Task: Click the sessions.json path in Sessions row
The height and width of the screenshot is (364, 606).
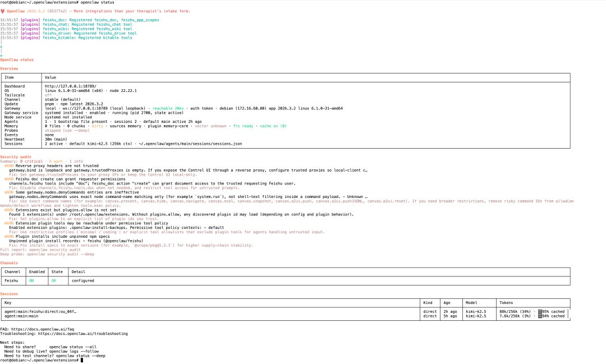Action: pyautogui.click(x=191, y=144)
